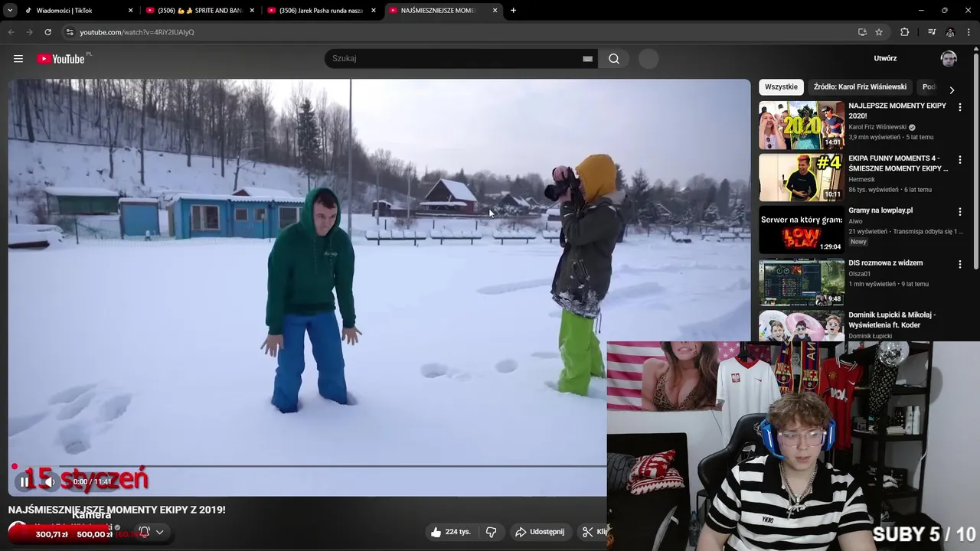980x551 pixels.
Task: Mute the video volume
Action: pyautogui.click(x=50, y=481)
